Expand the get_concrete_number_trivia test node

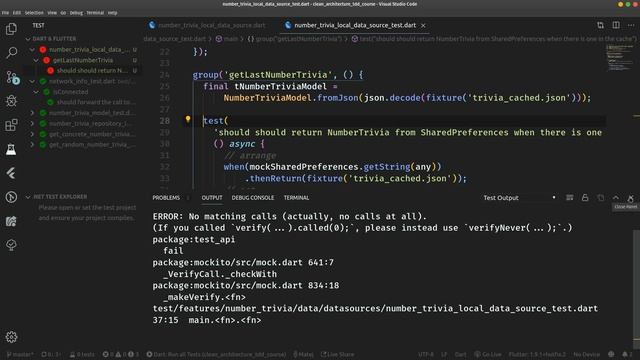32,134
